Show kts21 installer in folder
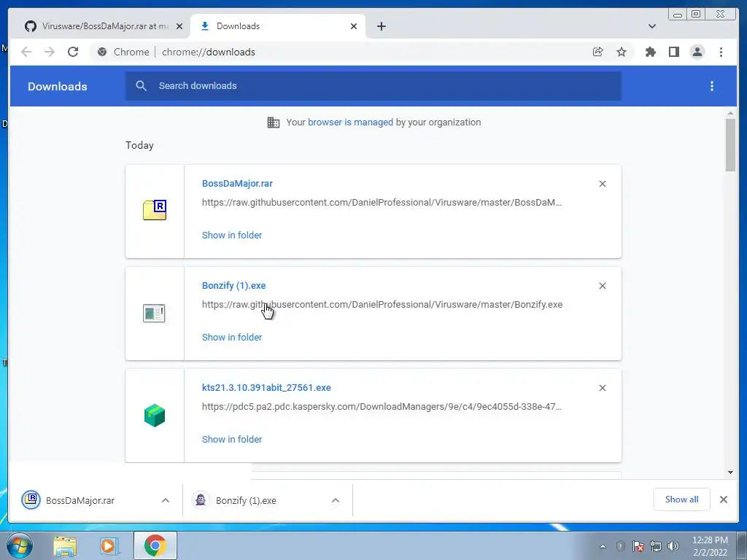 (232, 440)
